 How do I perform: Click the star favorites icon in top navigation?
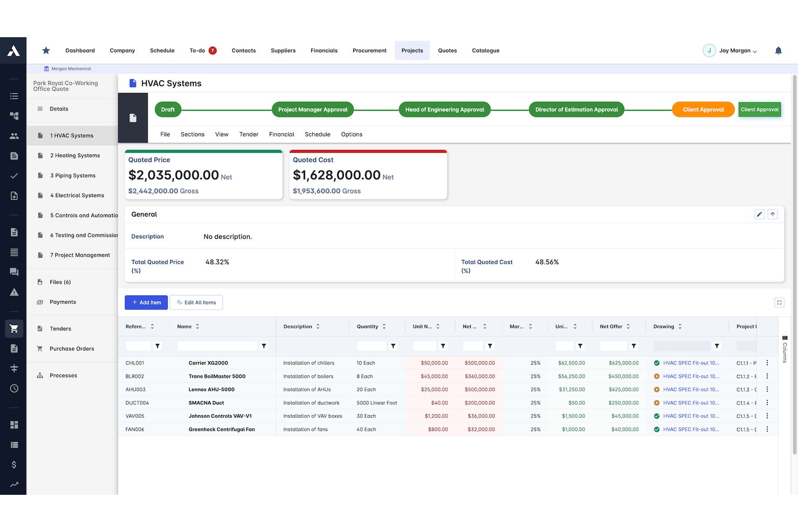pos(46,51)
